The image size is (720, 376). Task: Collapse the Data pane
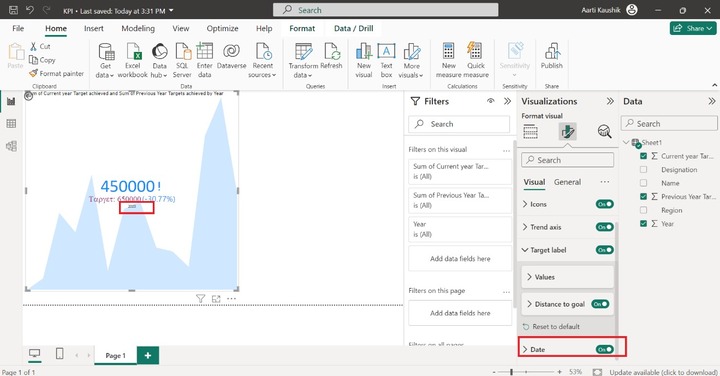click(x=712, y=101)
